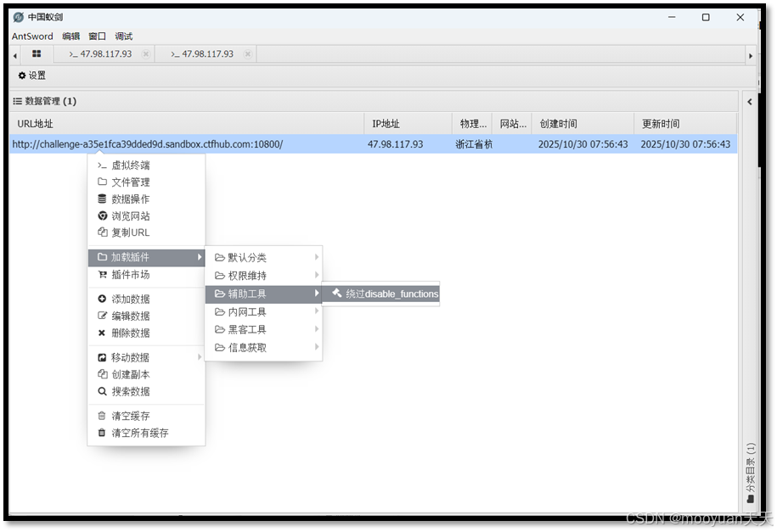
Task: Sort by the URL地址 column header
Action: pos(187,124)
